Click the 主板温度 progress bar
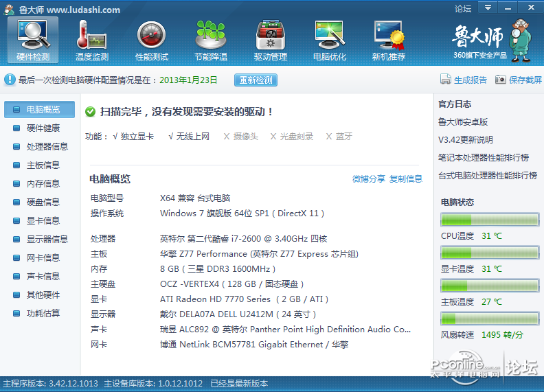This screenshot has height=392, width=544. [x=490, y=286]
